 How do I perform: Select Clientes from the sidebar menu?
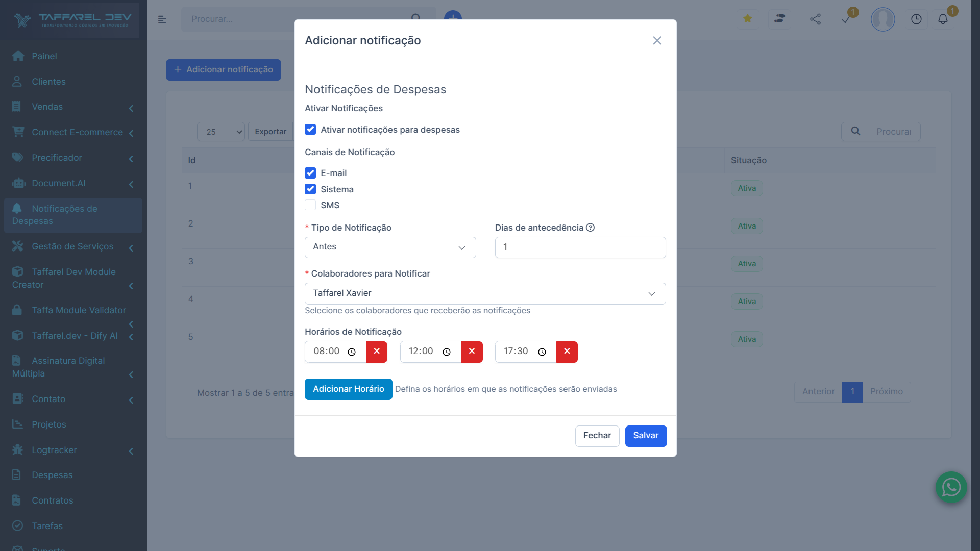coord(48,81)
